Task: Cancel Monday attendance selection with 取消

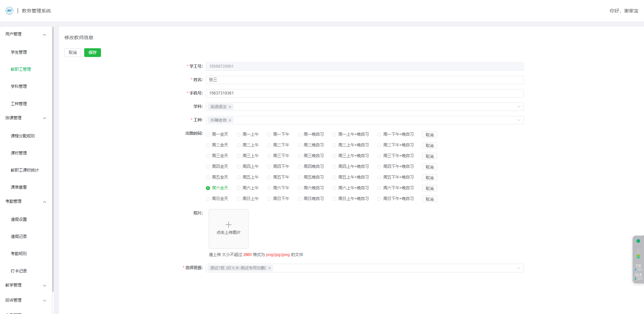Action: 430,135
